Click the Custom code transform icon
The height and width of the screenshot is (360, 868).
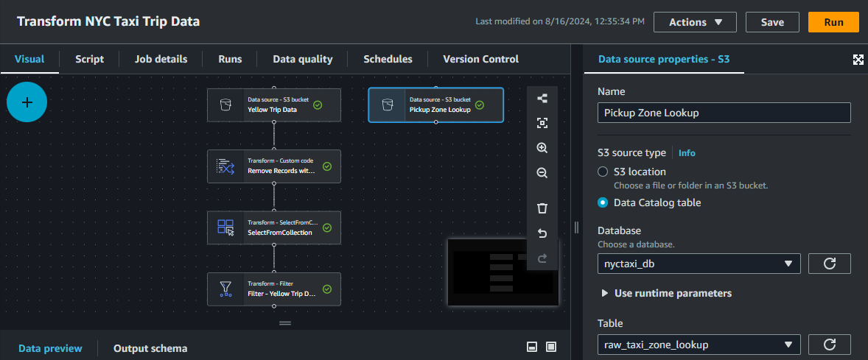pyautogui.click(x=225, y=166)
